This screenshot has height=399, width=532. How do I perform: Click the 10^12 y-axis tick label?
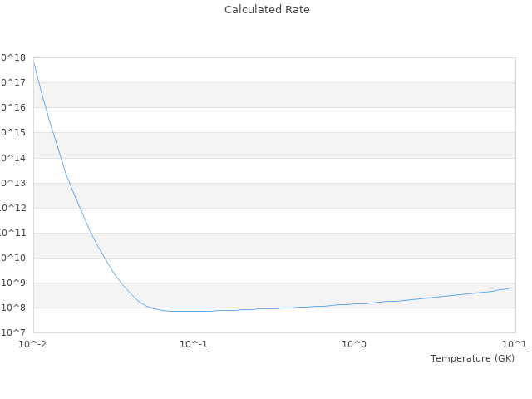point(14,208)
